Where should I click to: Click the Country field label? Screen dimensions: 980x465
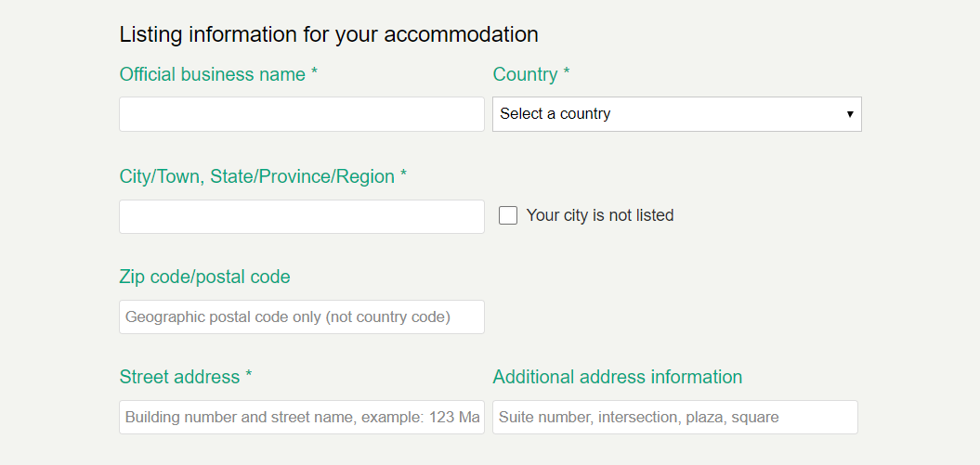click(x=525, y=74)
